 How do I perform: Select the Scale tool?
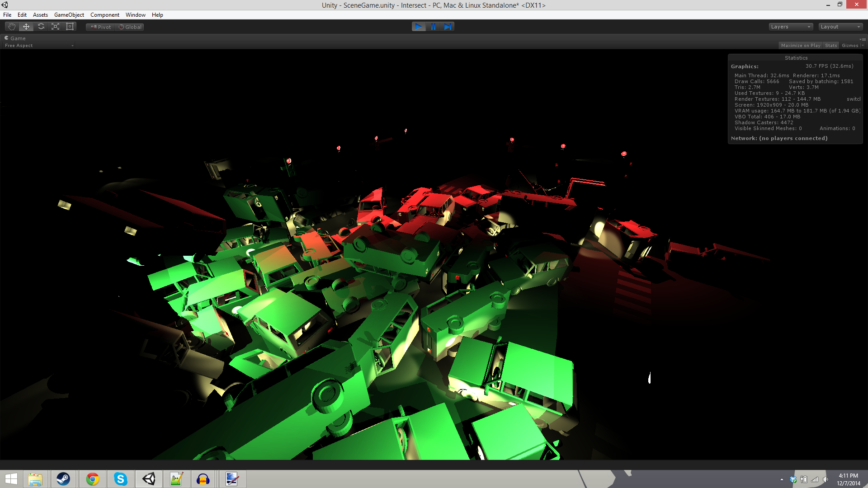(55, 27)
